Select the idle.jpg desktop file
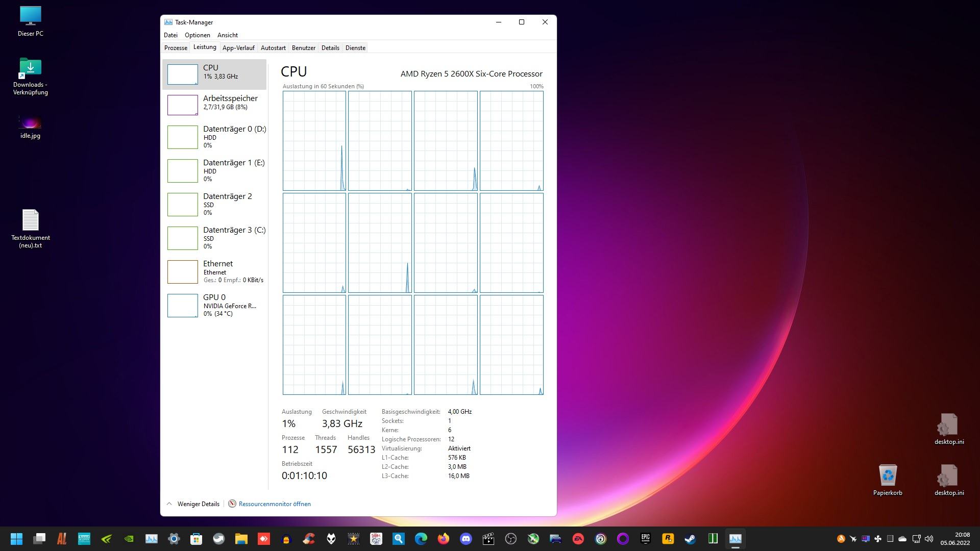 point(31,127)
